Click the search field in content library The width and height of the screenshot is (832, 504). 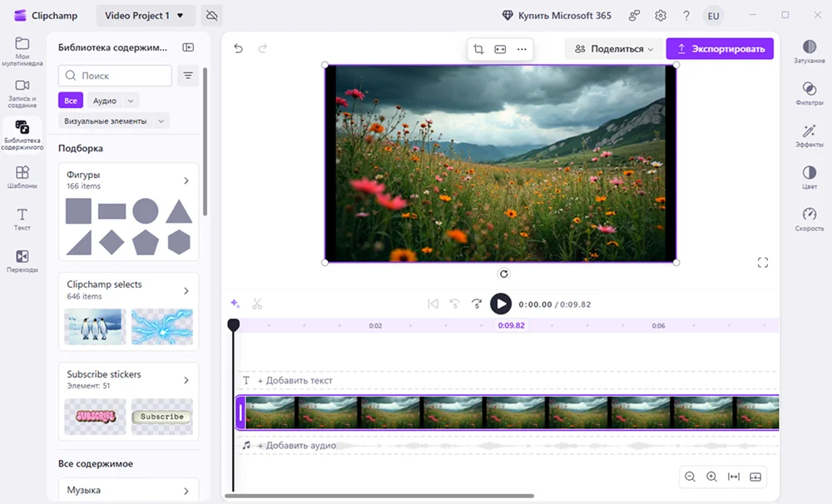pos(115,76)
